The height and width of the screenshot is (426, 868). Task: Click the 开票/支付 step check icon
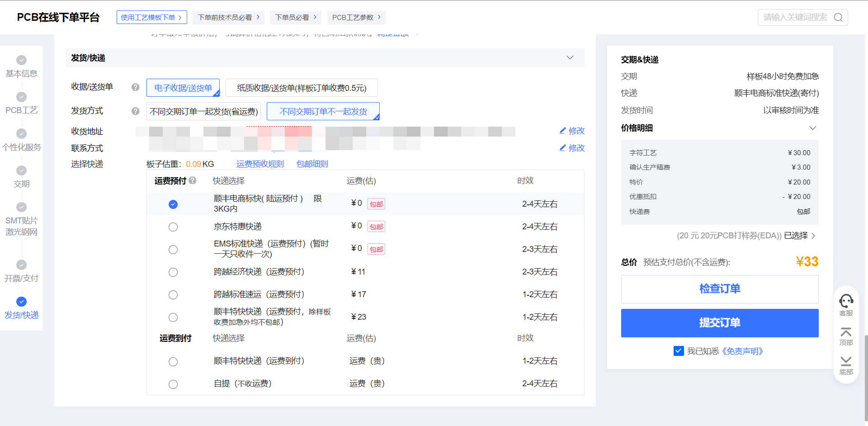click(21, 265)
